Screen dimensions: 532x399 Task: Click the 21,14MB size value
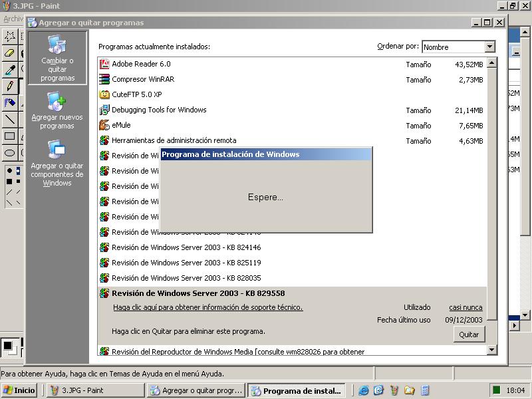point(469,110)
